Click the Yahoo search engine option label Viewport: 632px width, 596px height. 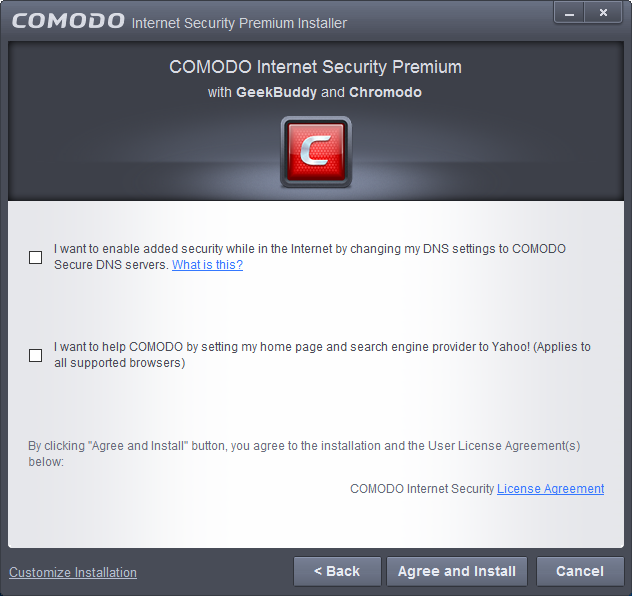tap(322, 355)
